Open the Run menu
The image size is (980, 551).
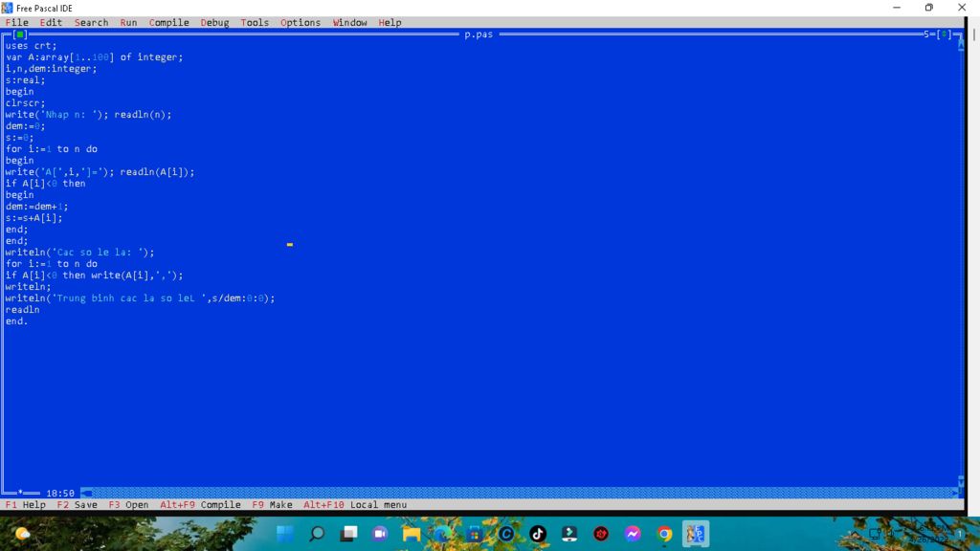coord(128,23)
